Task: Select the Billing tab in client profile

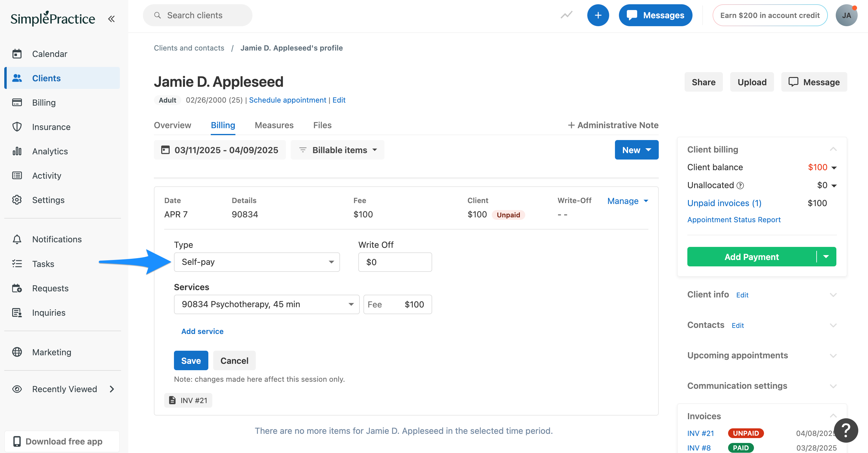Action: 223,125
